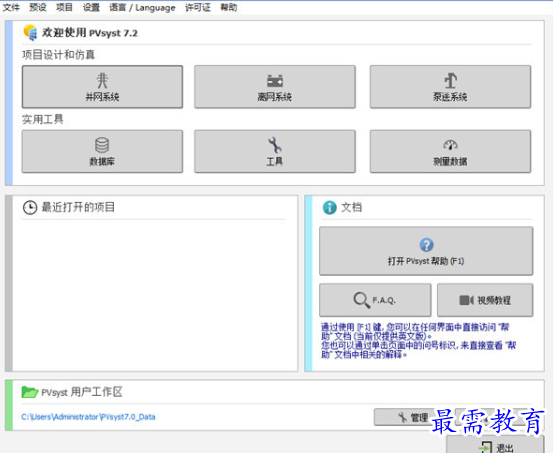Open the 许可证 license menu
Screen dimensions: 553x453
(198, 7)
